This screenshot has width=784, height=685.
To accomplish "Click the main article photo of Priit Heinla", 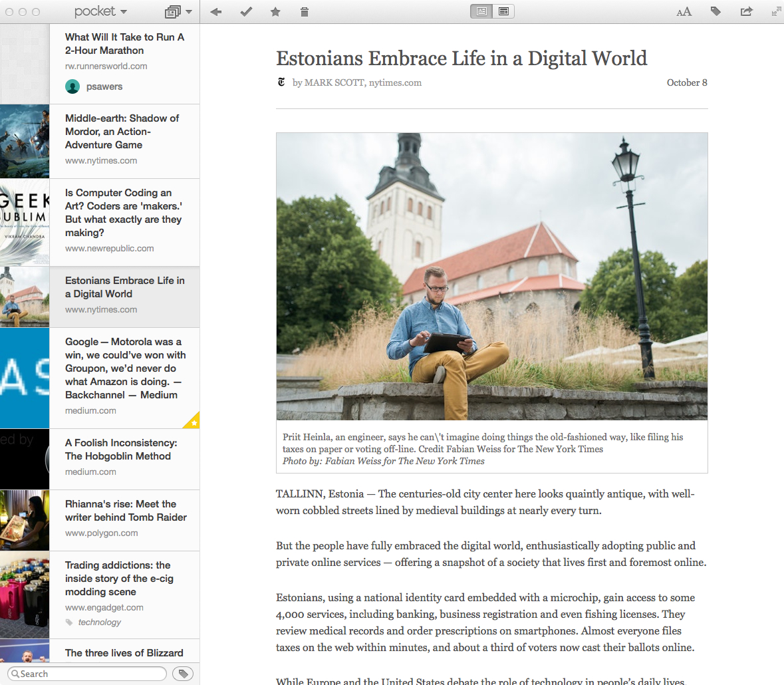I will (x=492, y=276).
